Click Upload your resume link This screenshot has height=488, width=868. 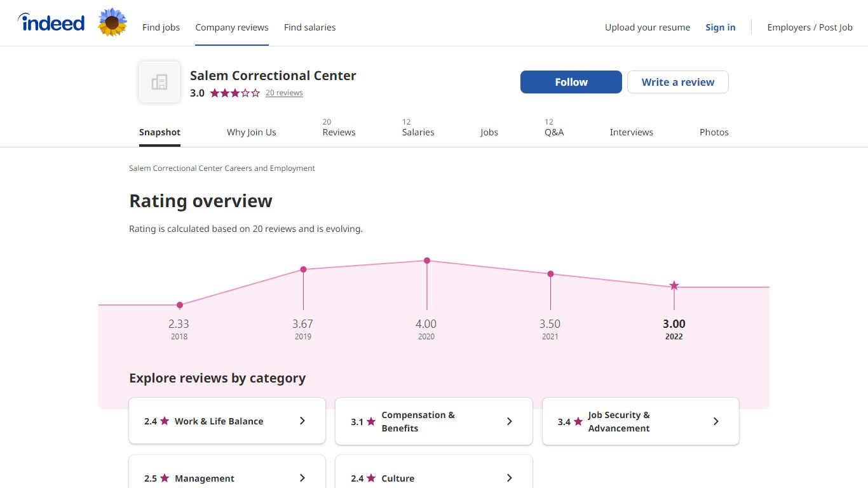coord(648,27)
